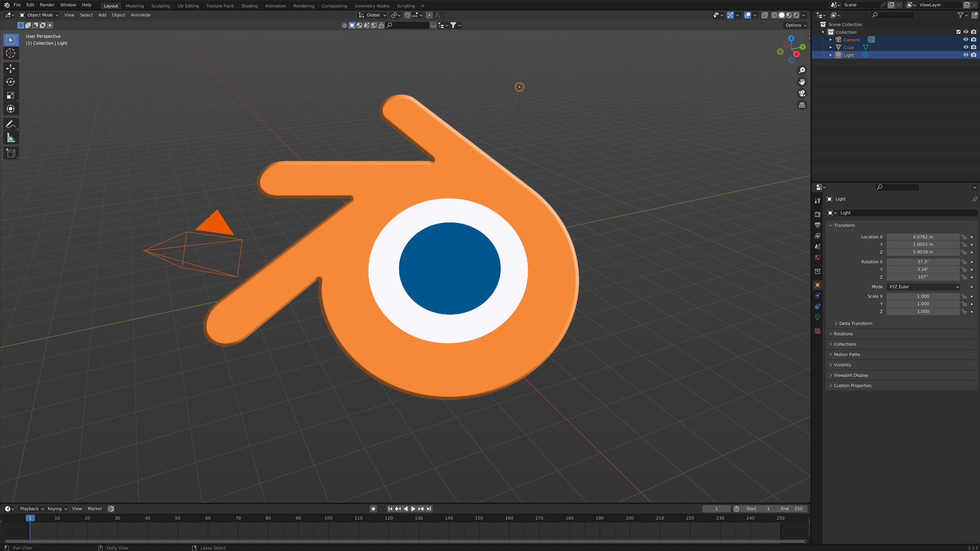Select the Select Box tool
The image size is (980, 551).
tap(10, 40)
